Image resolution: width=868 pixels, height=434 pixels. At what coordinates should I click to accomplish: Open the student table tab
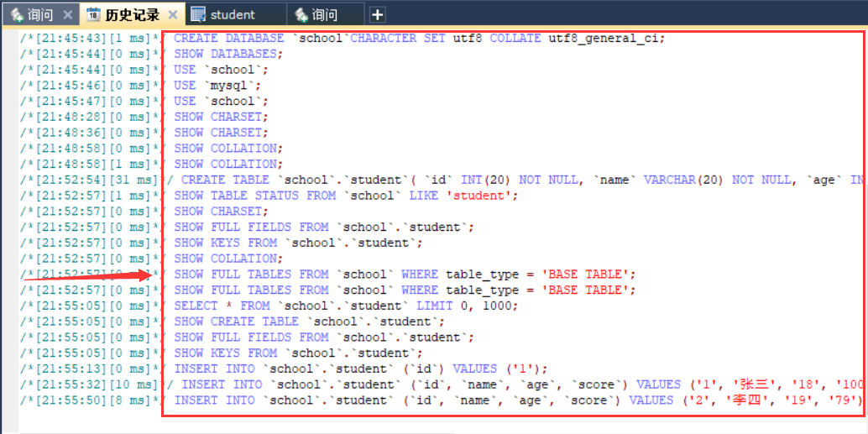[237, 15]
